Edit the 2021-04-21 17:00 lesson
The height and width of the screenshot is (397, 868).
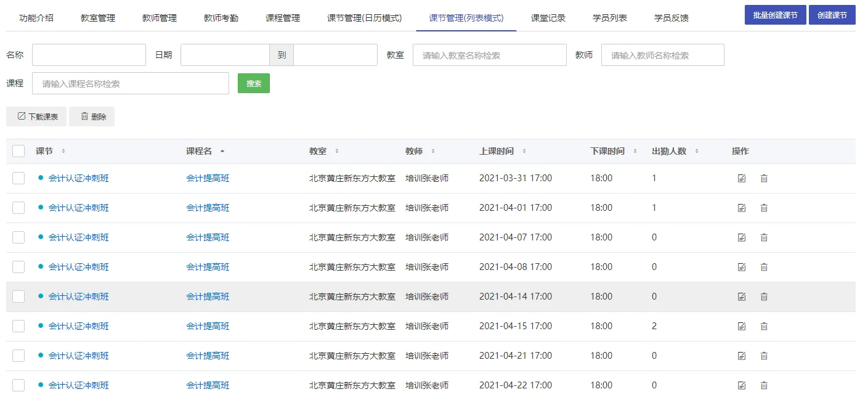pos(742,356)
